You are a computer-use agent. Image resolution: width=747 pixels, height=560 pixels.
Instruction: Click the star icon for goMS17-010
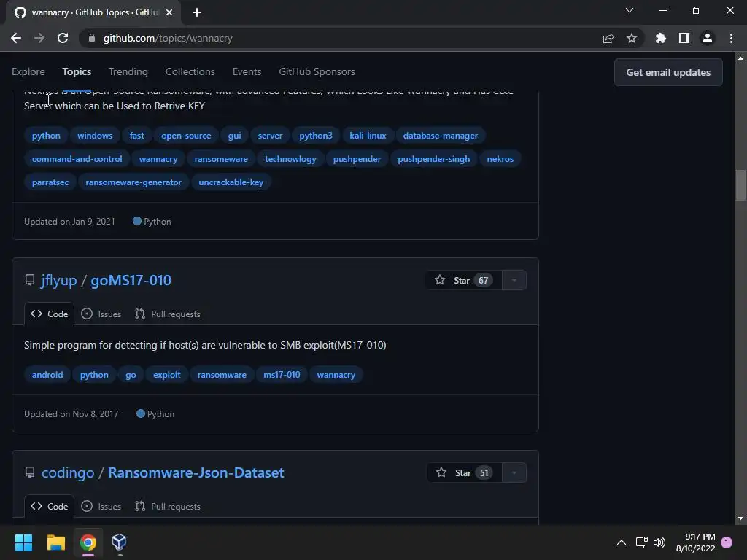(440, 280)
